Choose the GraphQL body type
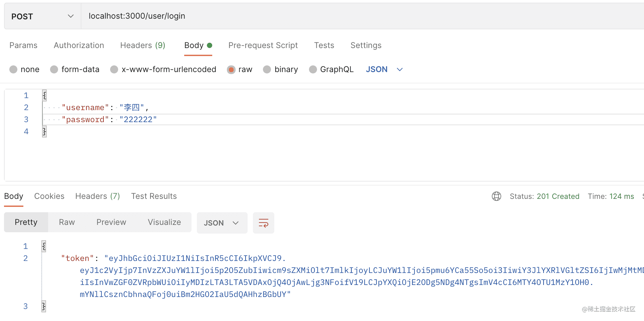 point(313,69)
